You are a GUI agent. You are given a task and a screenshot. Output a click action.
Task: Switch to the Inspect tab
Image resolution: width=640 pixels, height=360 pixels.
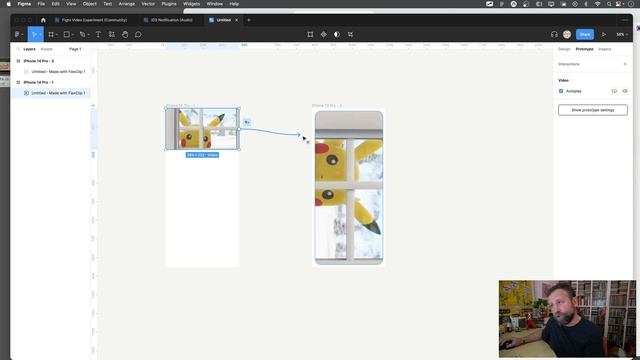pos(605,49)
